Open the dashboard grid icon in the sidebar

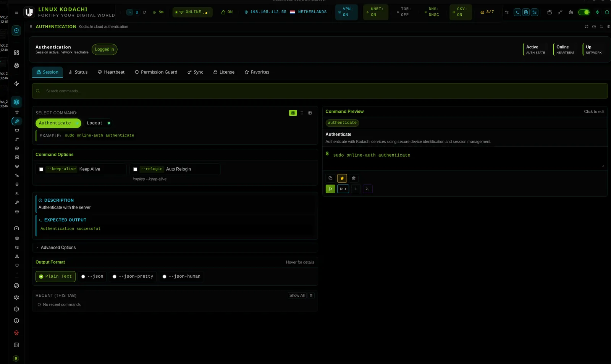[16, 53]
